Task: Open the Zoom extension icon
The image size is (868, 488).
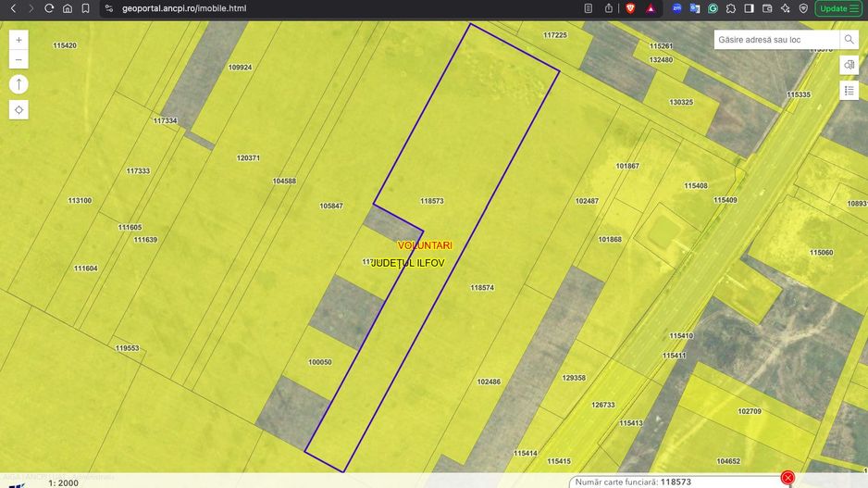Action: [x=676, y=8]
